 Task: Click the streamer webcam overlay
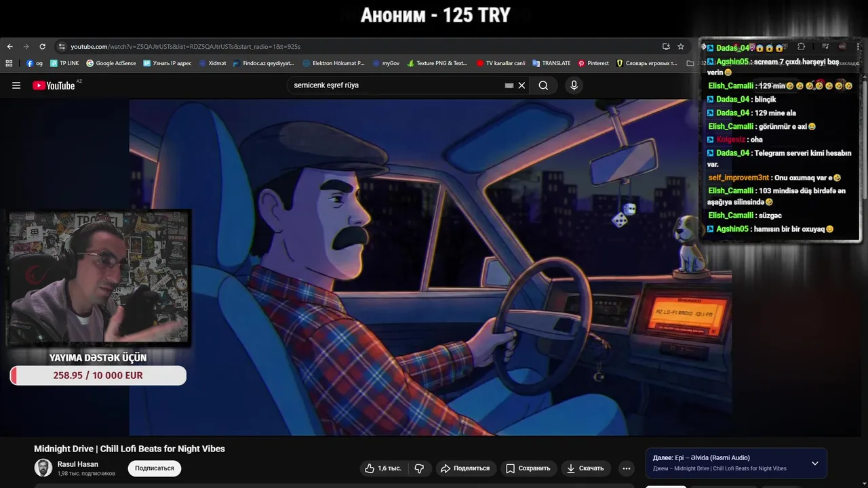(98, 278)
